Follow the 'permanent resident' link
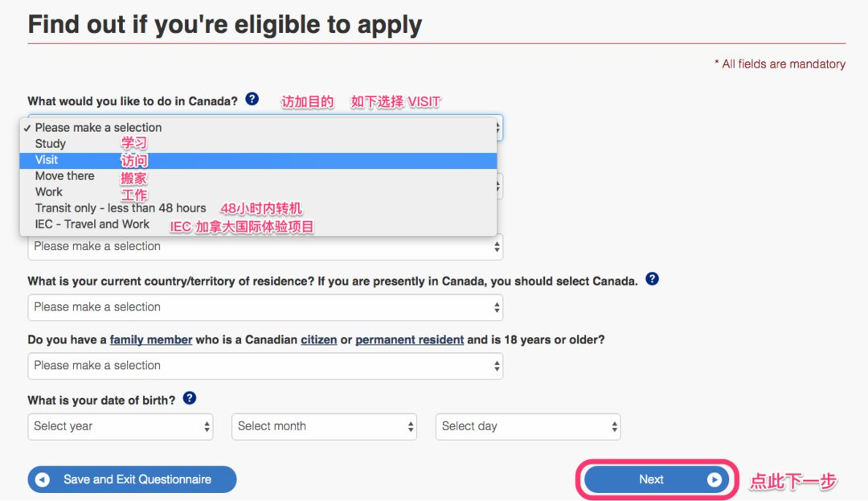Screen dimensions: 868x501 pyautogui.click(x=409, y=340)
